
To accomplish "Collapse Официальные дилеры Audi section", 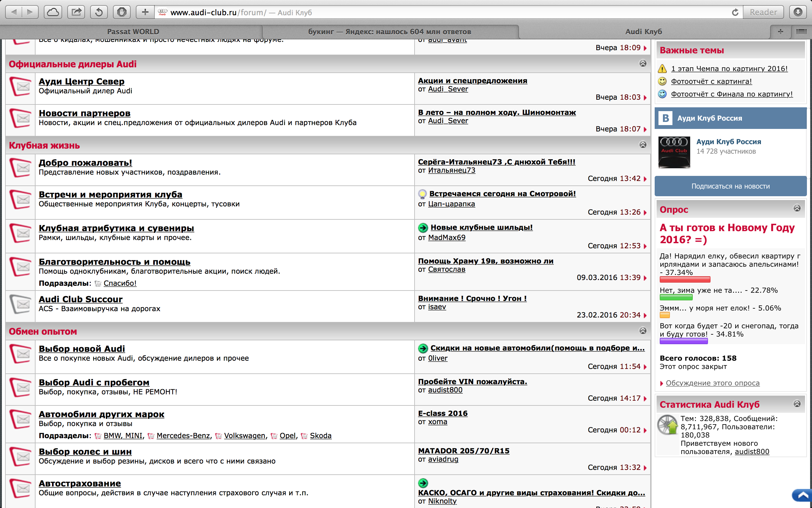I will coord(643,63).
